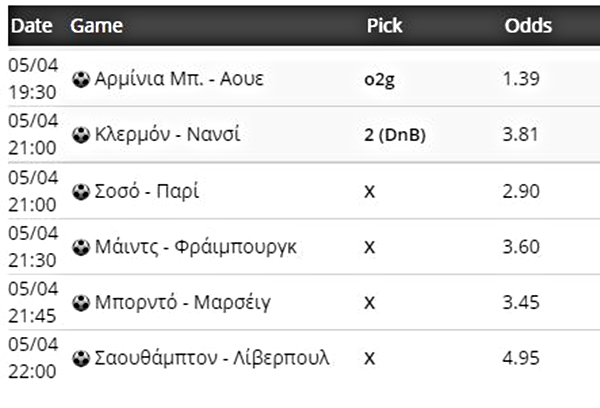600x408 pixels.
Task: Open the Μάιντς - Φράιμπουργκ match
Action: [x=183, y=246]
